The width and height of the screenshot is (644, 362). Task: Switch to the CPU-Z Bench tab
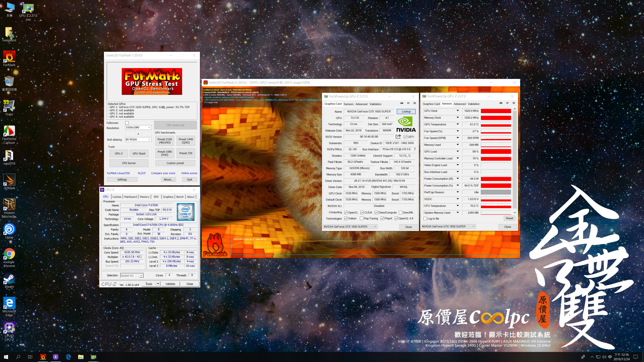point(180,197)
